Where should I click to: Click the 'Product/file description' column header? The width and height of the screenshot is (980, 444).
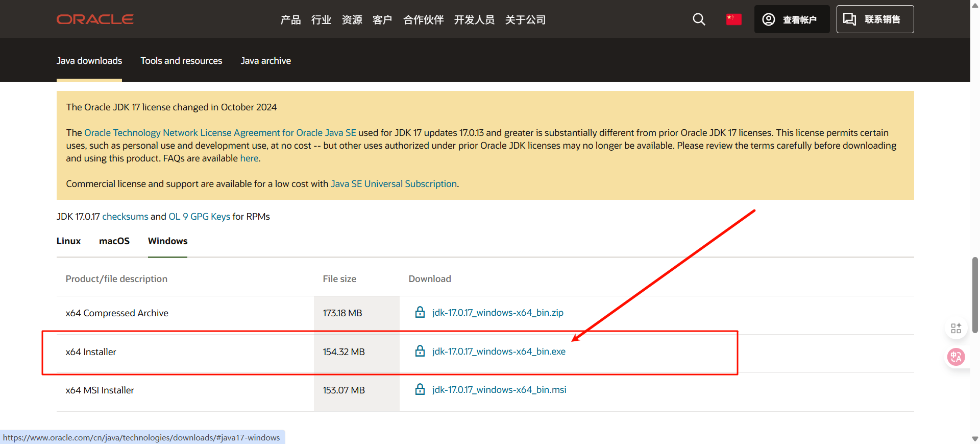coord(116,279)
